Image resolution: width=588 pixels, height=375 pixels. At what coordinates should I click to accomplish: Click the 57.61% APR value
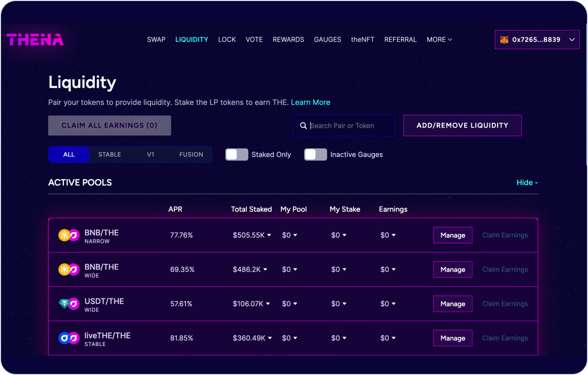click(181, 304)
